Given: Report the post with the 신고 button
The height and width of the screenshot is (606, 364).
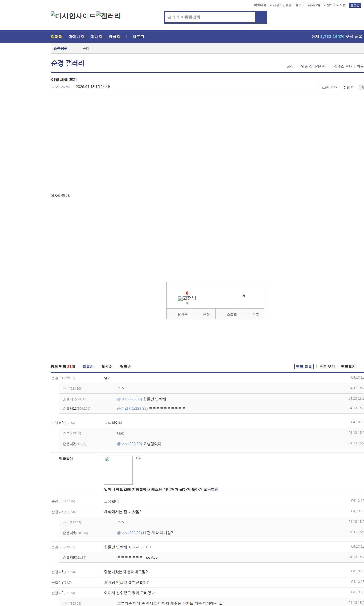Looking at the screenshot, I should point(255,314).
